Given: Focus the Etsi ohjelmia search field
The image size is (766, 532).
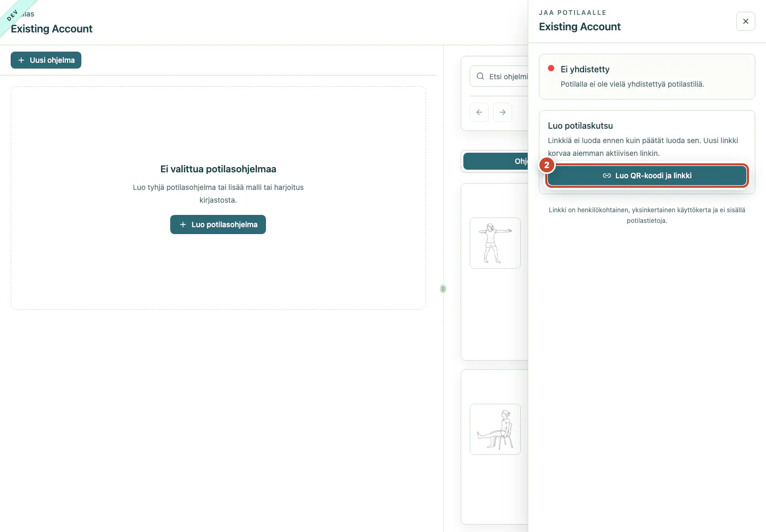Looking at the screenshot, I should coord(499,77).
